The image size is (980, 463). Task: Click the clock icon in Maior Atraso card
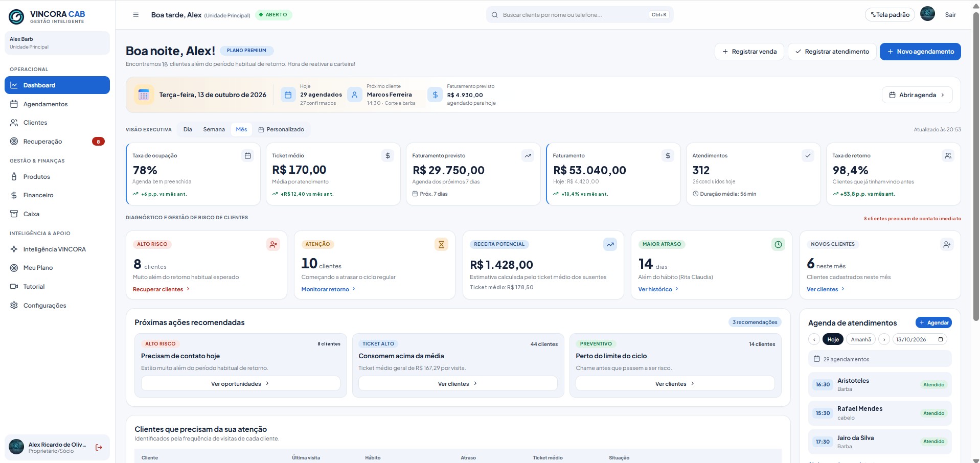[x=778, y=244]
